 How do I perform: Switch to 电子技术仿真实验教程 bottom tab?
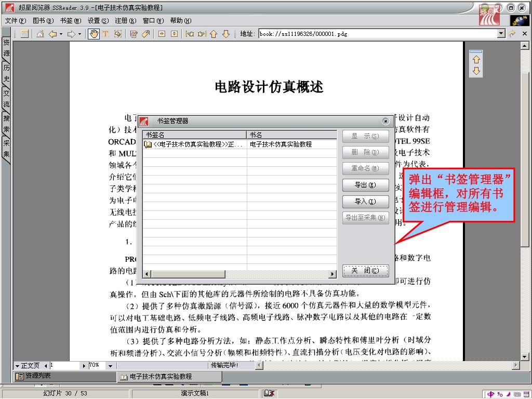[170, 376]
